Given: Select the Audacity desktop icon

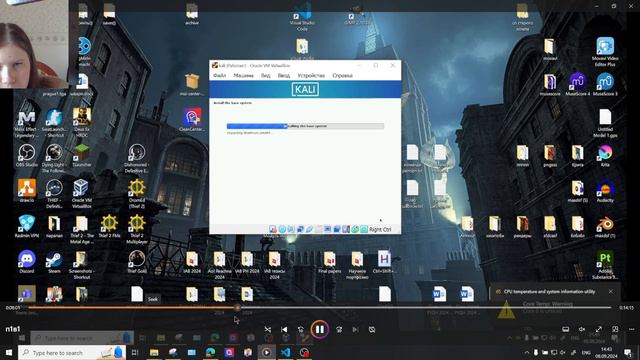Looking at the screenshot, I should click(605, 191).
